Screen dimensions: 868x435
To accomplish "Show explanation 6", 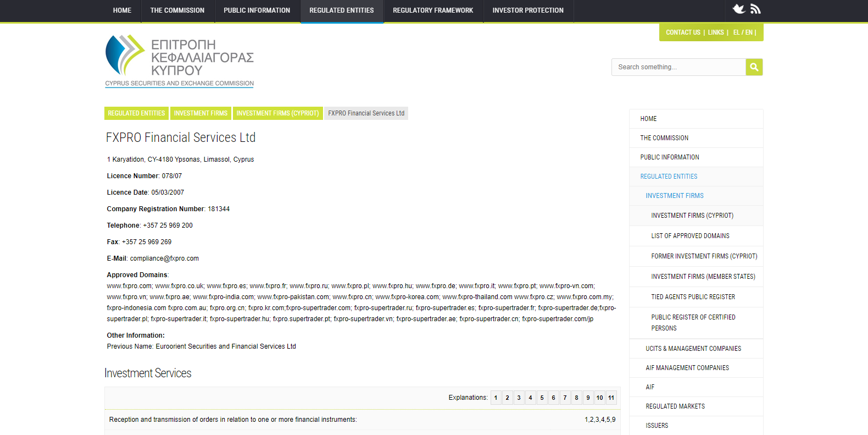I will coord(553,398).
